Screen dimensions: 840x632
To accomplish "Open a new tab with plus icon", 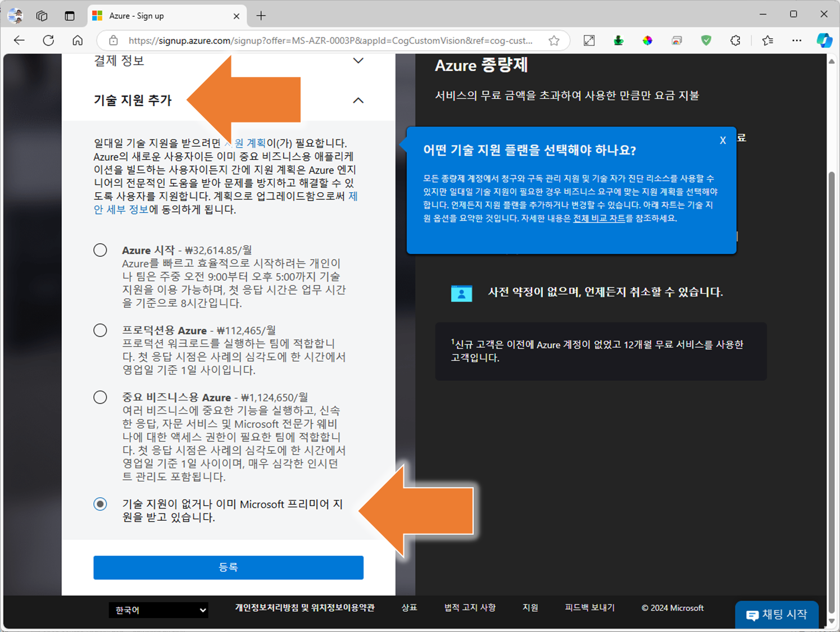I will [x=261, y=16].
